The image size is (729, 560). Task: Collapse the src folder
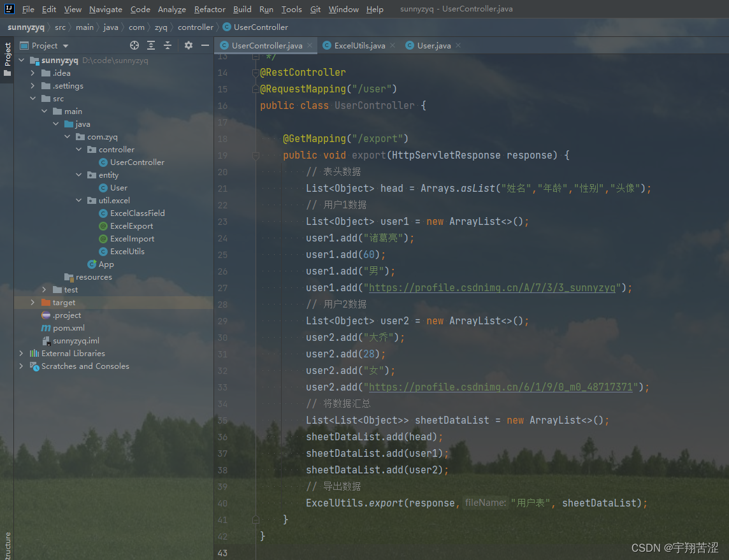[32, 99]
